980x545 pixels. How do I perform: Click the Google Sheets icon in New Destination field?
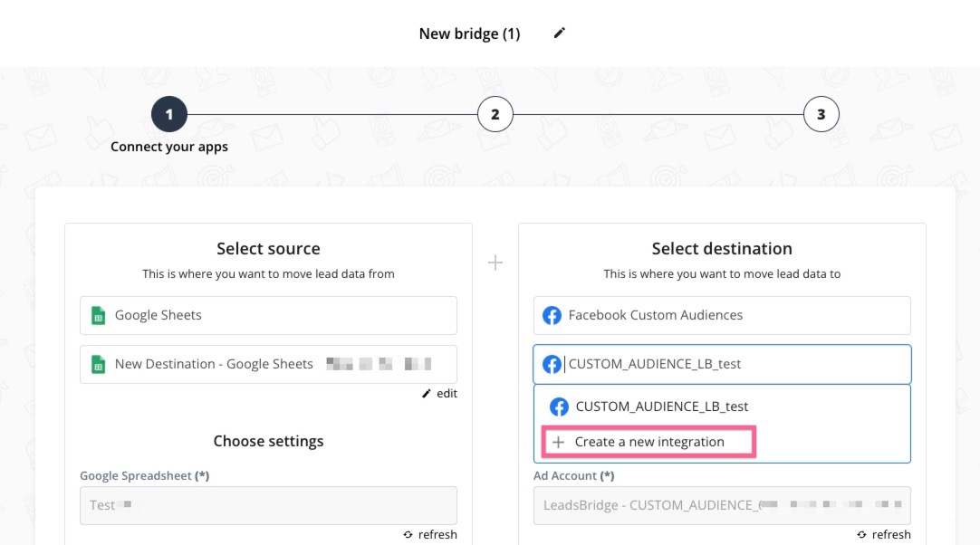98,364
